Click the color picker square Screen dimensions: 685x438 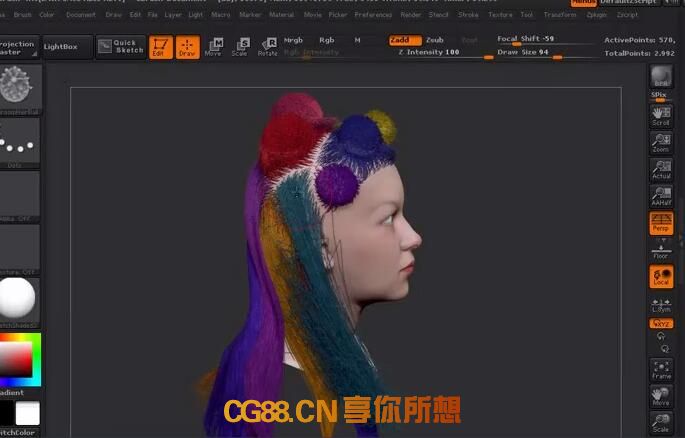tap(20, 359)
